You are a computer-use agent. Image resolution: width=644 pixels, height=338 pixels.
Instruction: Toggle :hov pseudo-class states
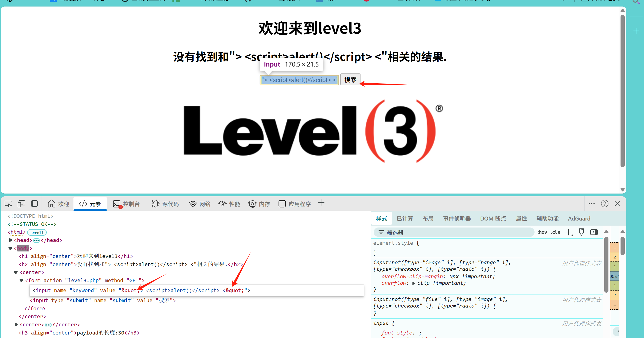pos(542,232)
